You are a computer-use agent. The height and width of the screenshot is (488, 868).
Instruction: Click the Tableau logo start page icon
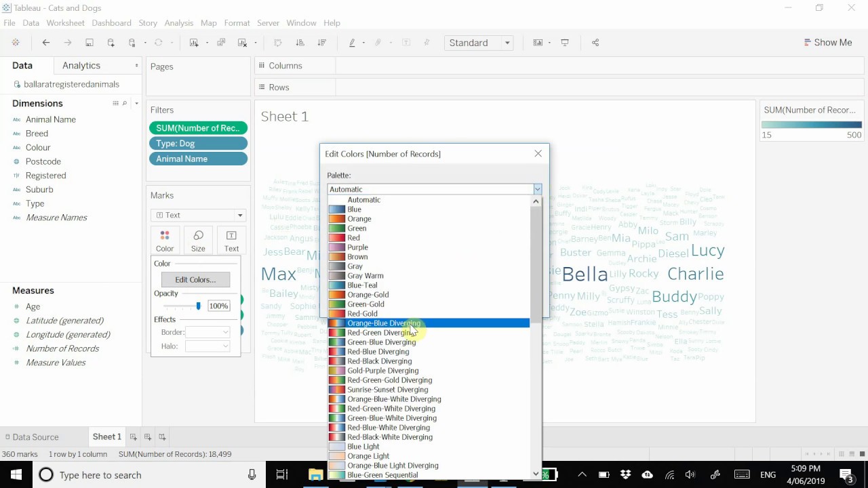click(16, 43)
